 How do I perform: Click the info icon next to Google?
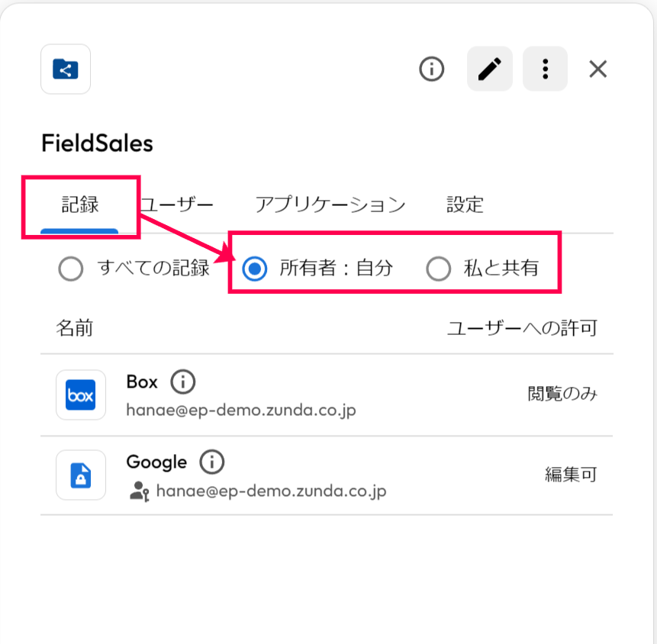[211, 462]
